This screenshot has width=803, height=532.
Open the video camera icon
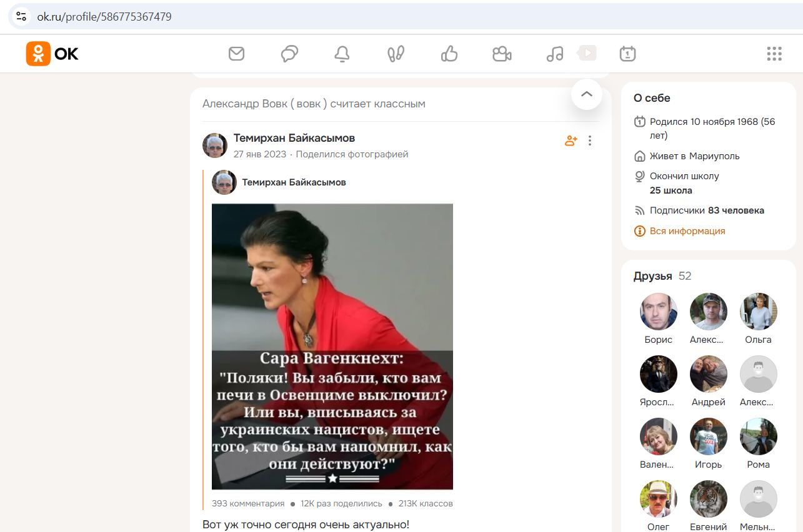click(x=502, y=54)
